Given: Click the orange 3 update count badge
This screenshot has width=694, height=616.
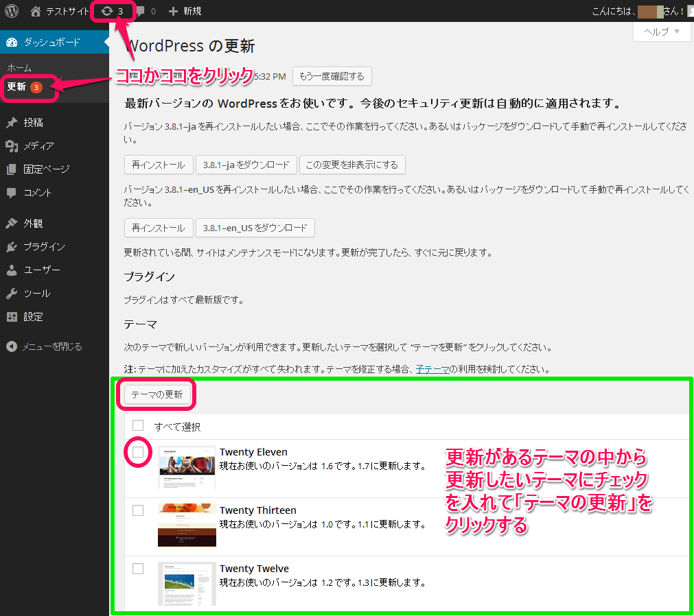Looking at the screenshot, I should [x=36, y=87].
